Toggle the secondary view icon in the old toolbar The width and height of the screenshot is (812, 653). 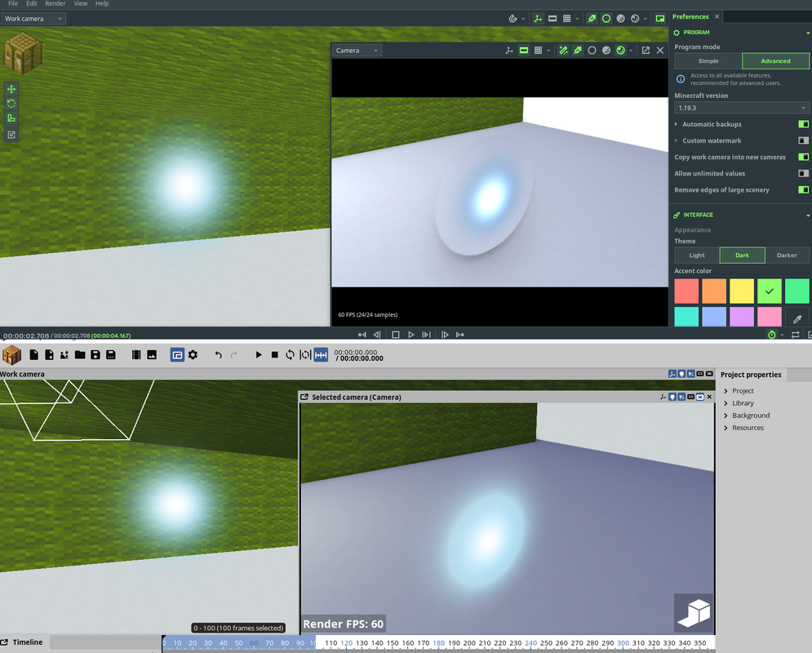coord(177,355)
